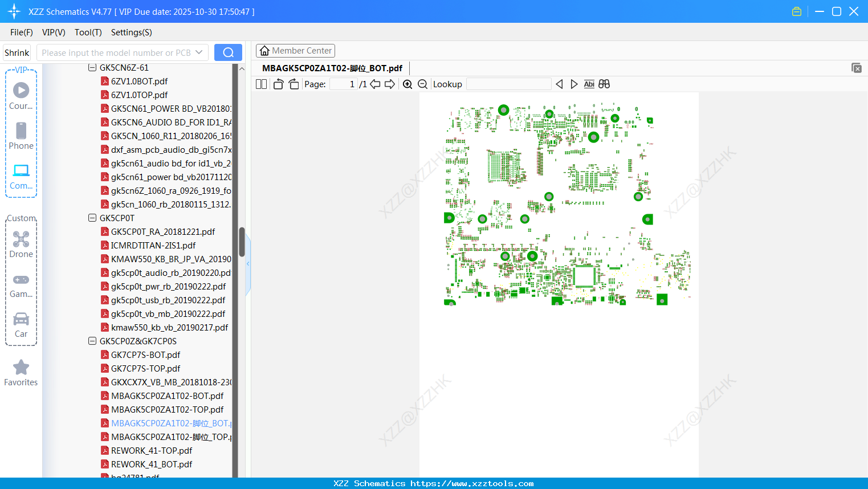Click the PCB layout thumbnail in viewer
The height and width of the screenshot is (489, 868).
coord(568,204)
